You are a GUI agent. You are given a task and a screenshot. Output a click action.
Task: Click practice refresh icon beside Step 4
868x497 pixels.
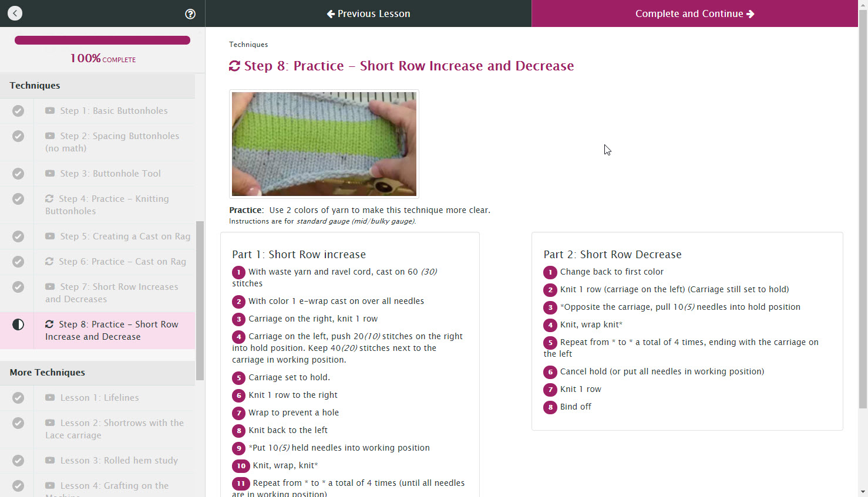click(x=49, y=198)
